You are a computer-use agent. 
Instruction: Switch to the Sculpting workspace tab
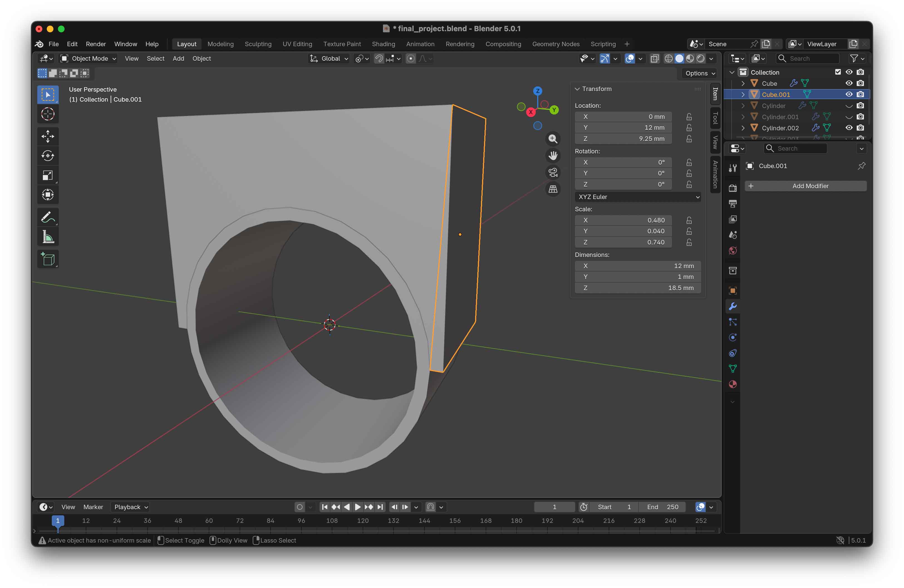coord(258,44)
